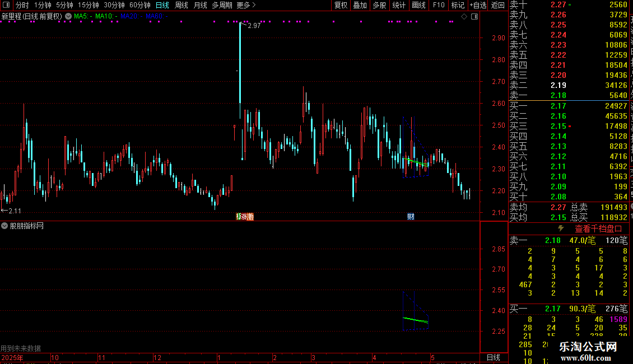Select 买五 row priced 2.13
This screenshot has width=633, height=364.
click(569, 146)
